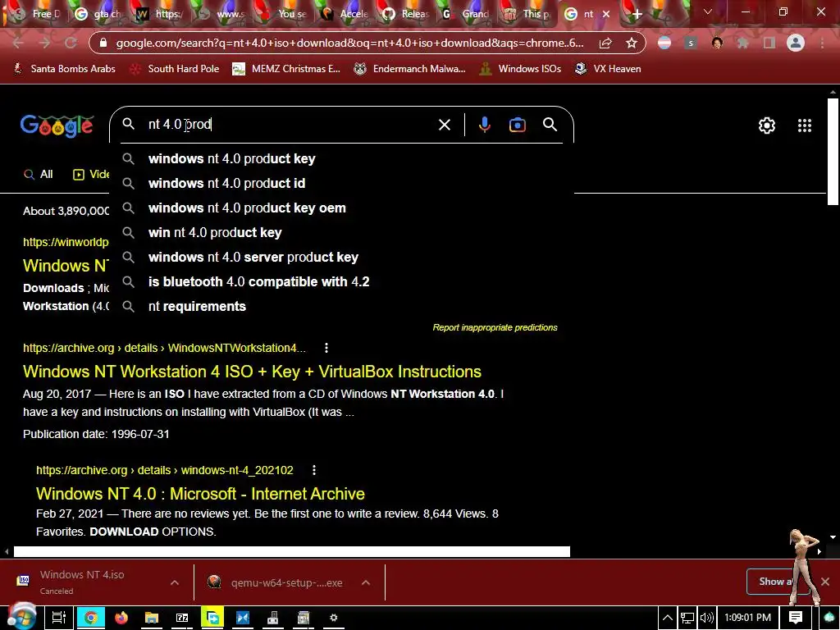Open Windows ISOs bookmark
Image resolution: width=840 pixels, height=630 pixels.
[x=519, y=69]
